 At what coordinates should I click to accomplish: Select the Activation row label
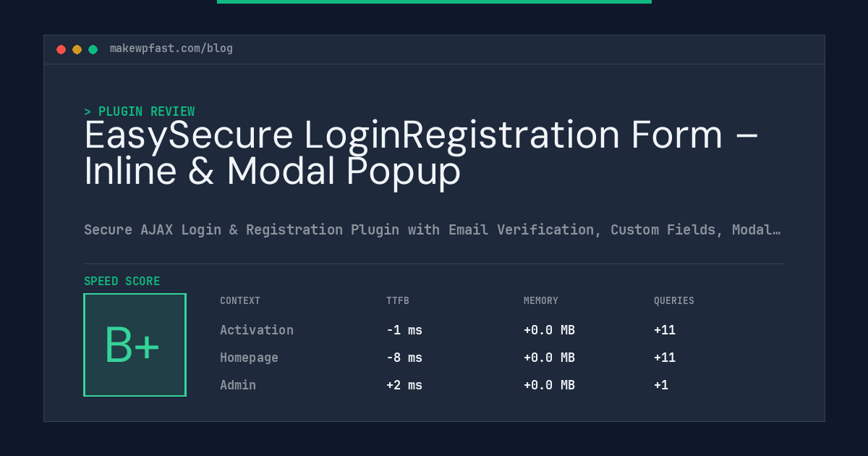coord(257,330)
